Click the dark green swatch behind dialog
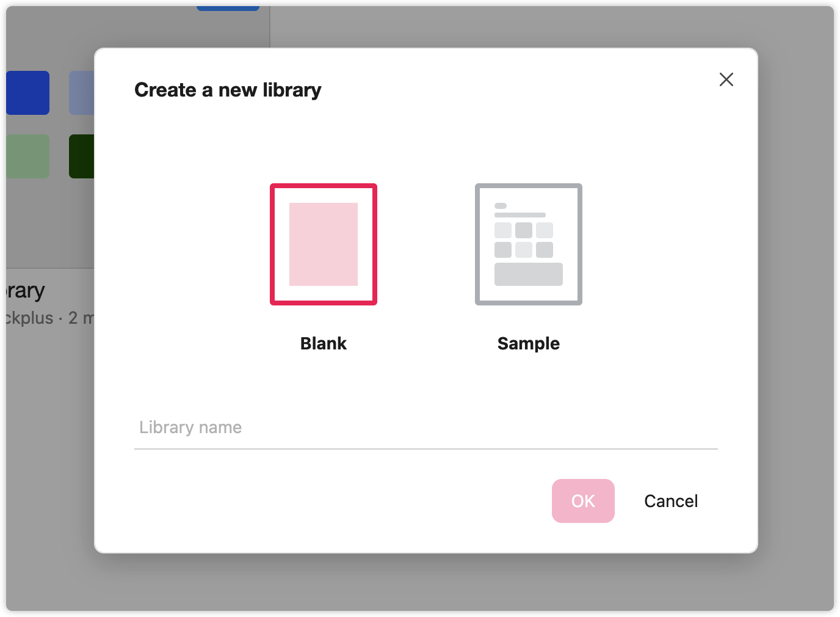 [82, 156]
